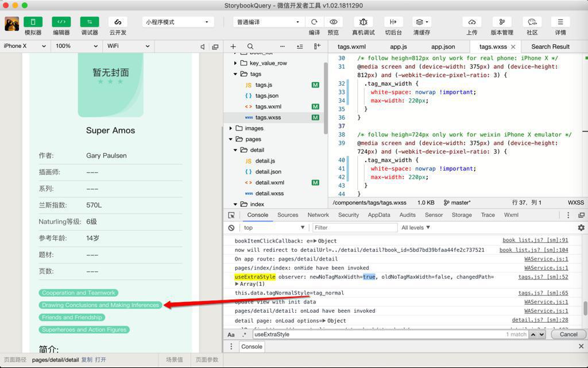Toggle match case Aa option
The height and width of the screenshot is (368, 588).
pos(231,335)
